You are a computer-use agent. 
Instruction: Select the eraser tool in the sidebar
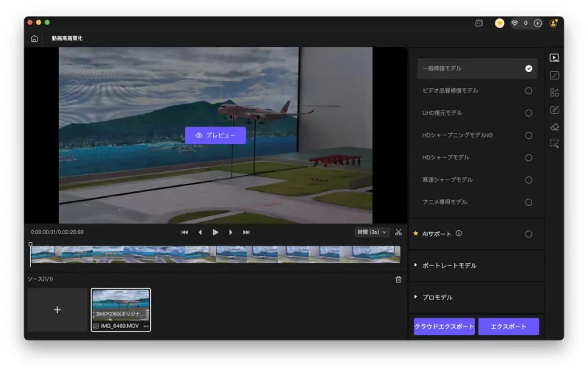[x=554, y=126]
